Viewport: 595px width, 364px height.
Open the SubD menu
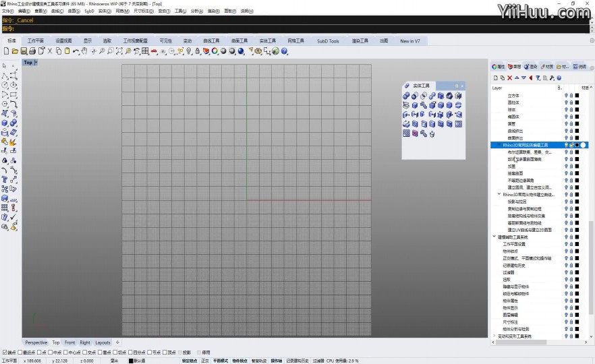click(89, 11)
